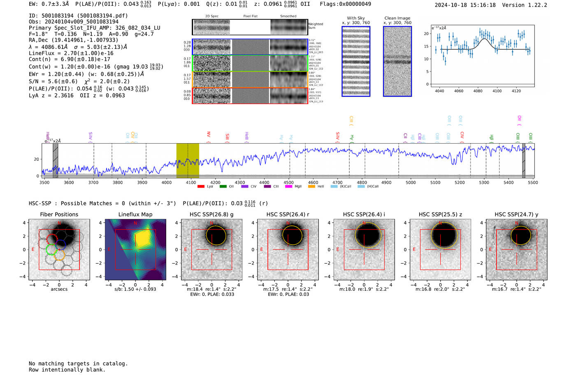Click 'No matching targets in catalog.' text
Viewport: 576px width, 392px height.
(x=78, y=364)
